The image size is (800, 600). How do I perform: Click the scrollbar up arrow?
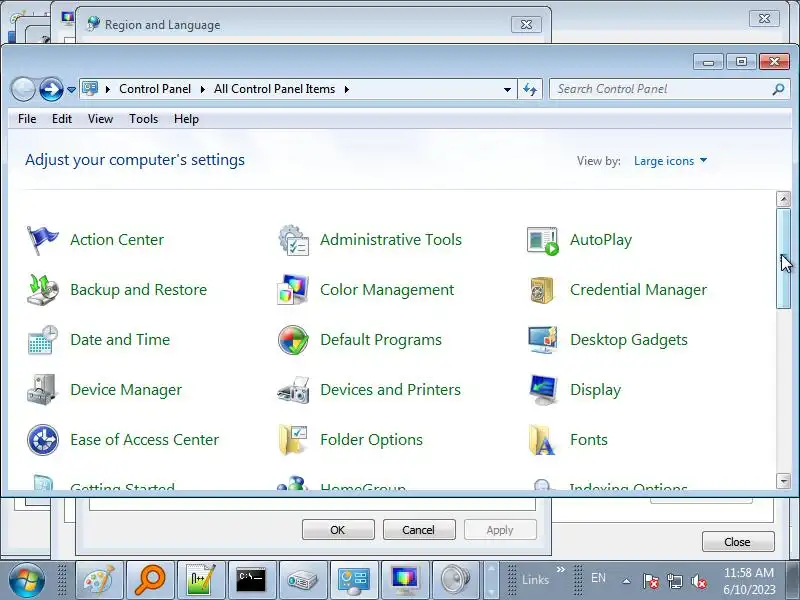click(x=783, y=199)
